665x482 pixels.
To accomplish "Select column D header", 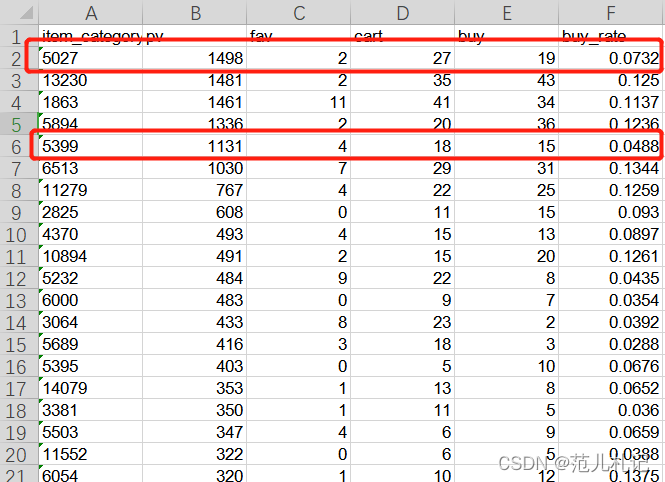I will 402,13.
